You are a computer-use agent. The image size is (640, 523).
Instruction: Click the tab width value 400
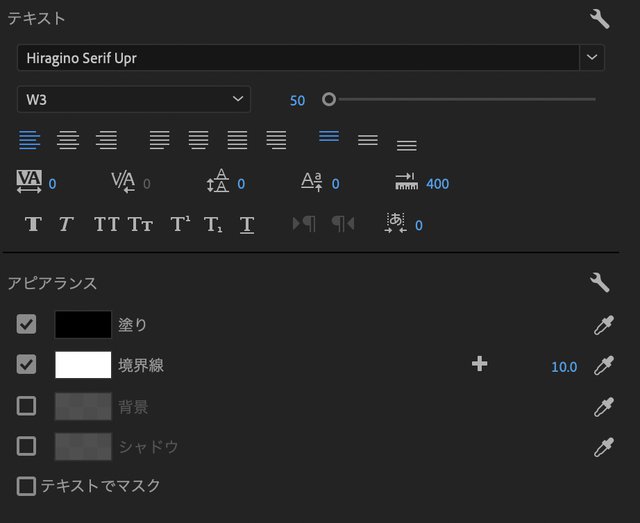437,184
